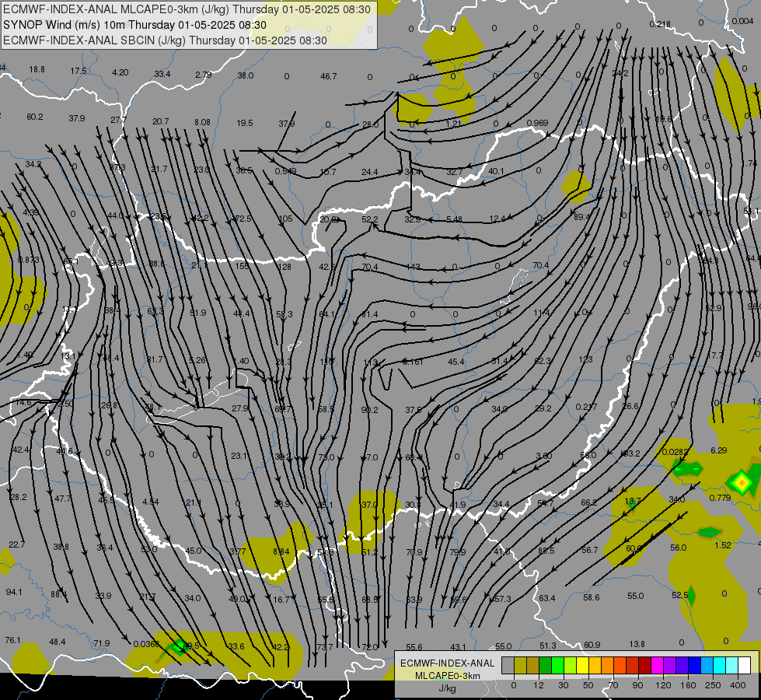Click the gray swatch in the MLCAPE legend

(x=508, y=666)
